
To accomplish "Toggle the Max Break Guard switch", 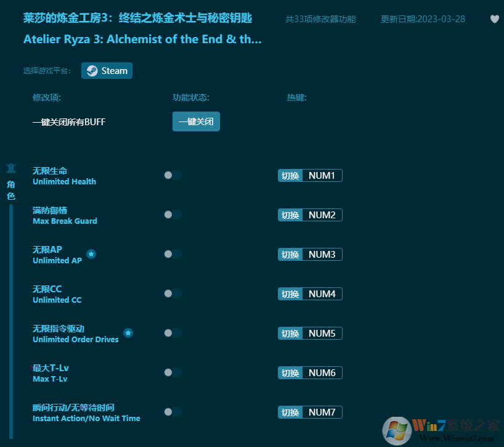I will 172,215.
